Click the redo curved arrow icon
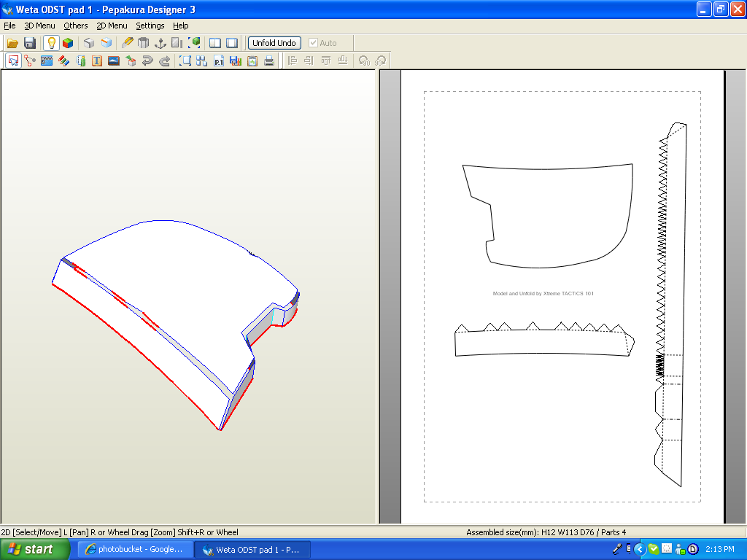 tap(164, 61)
